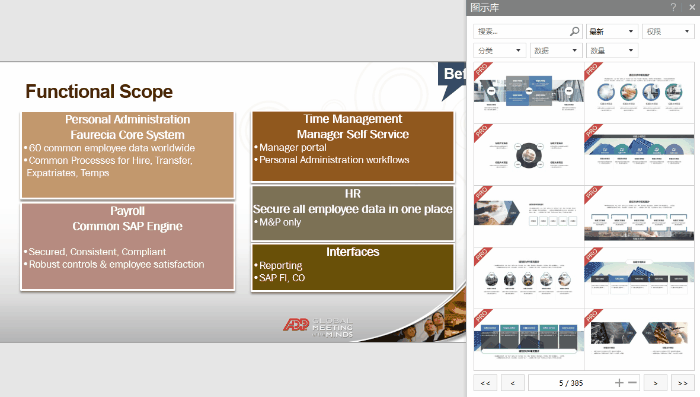Close the 图示库 panel

point(692,7)
